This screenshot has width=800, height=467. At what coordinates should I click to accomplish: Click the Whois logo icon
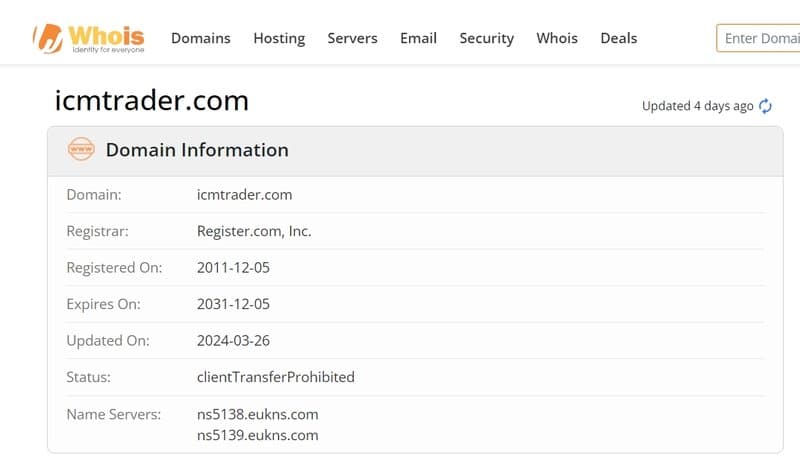pos(48,38)
